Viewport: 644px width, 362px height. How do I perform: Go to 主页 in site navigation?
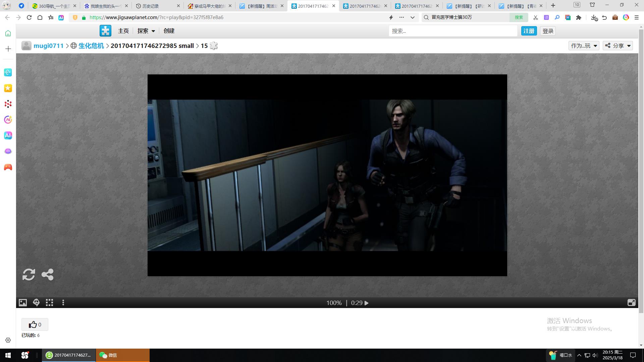[123, 31]
